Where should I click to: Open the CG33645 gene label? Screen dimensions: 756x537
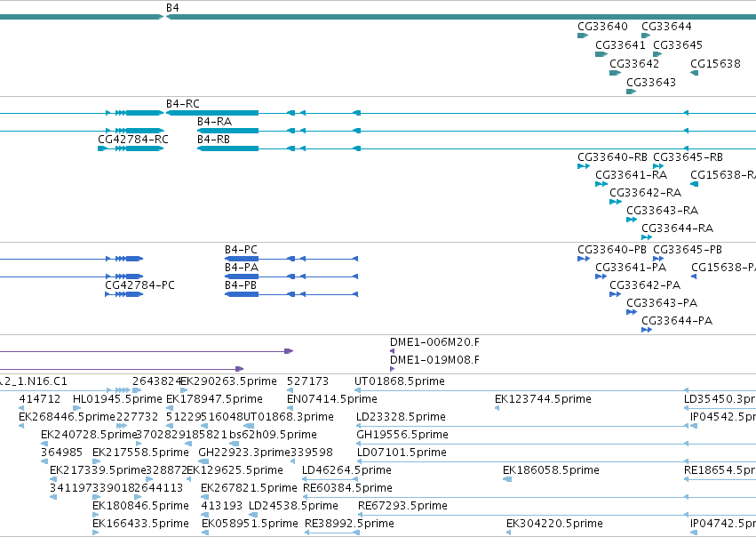coord(678,45)
